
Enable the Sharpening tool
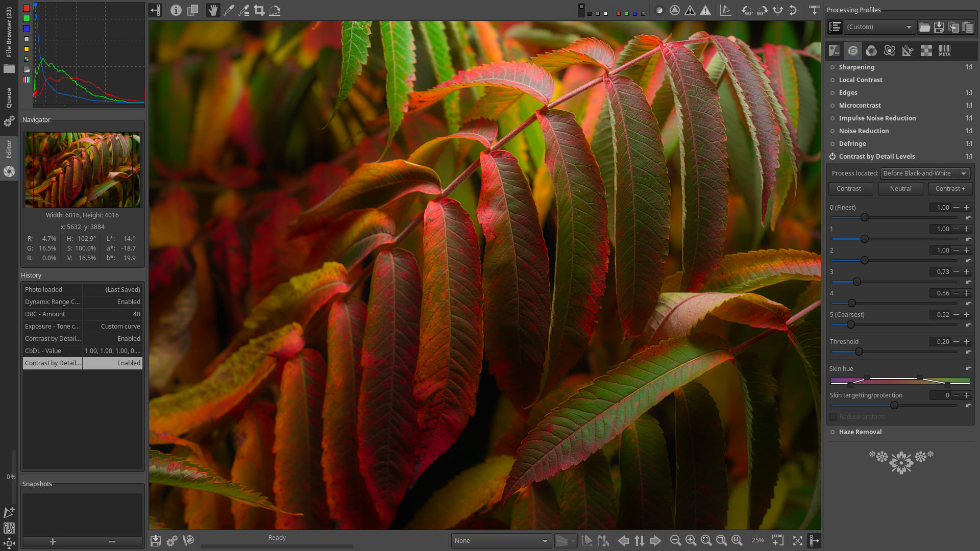tap(833, 67)
